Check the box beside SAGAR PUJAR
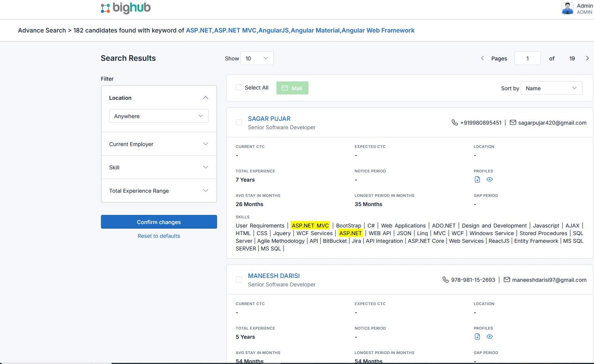The width and height of the screenshot is (594, 364). [x=239, y=122]
